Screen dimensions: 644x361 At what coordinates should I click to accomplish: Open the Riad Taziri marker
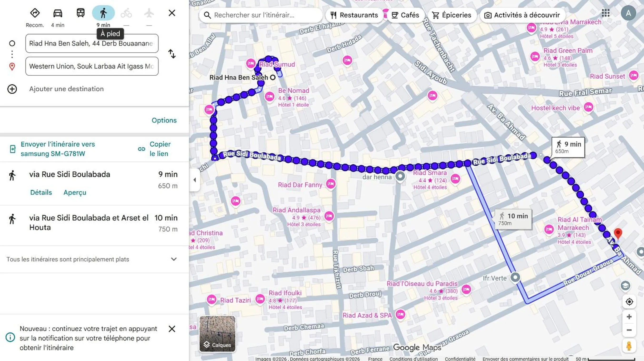211,300
